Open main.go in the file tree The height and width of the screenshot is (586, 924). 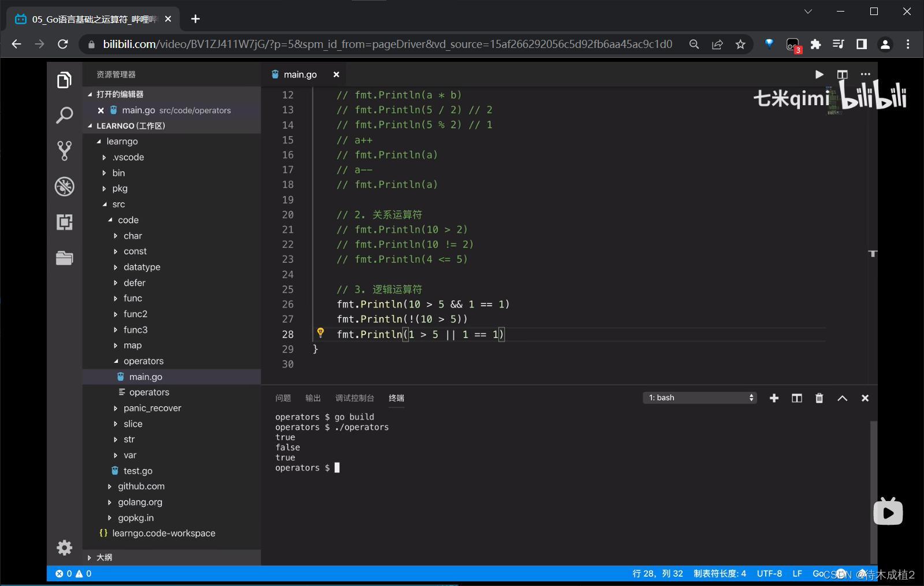point(172,377)
